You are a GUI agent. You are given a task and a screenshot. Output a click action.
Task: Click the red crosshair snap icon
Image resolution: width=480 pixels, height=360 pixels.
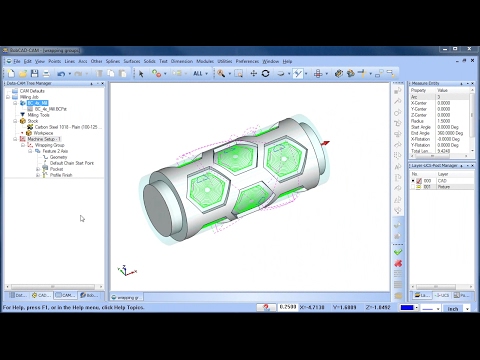click(x=318, y=73)
